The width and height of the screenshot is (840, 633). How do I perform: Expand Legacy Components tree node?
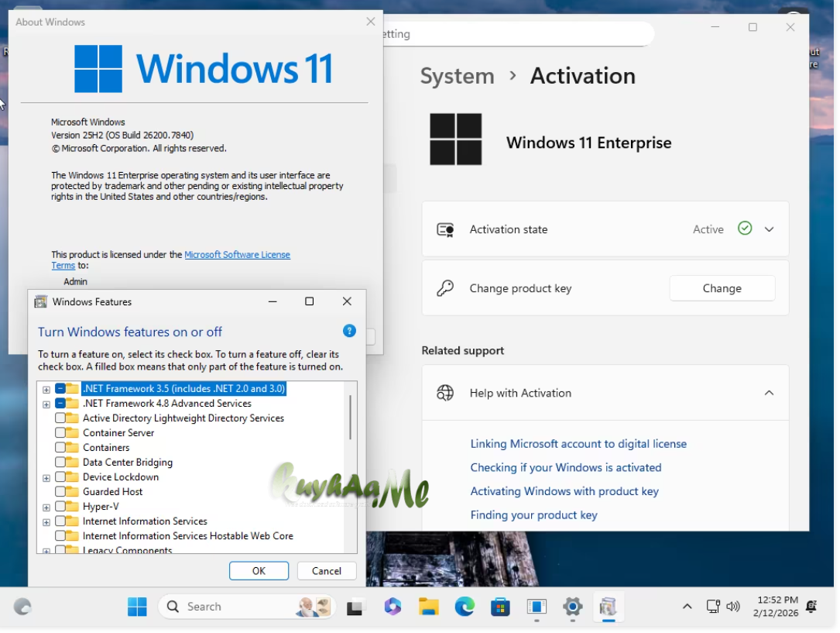(46, 550)
